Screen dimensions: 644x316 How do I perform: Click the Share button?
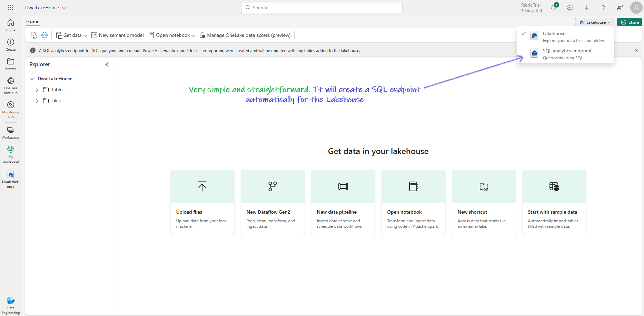[630, 22]
